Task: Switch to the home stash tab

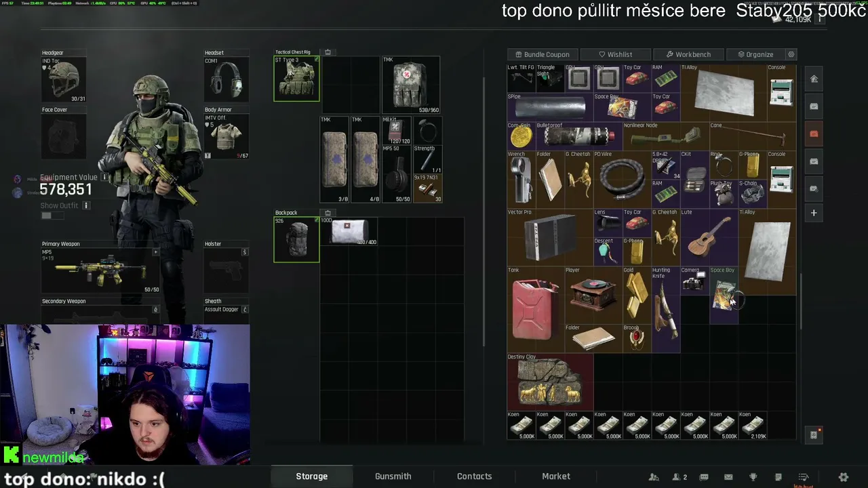Action: pos(814,79)
